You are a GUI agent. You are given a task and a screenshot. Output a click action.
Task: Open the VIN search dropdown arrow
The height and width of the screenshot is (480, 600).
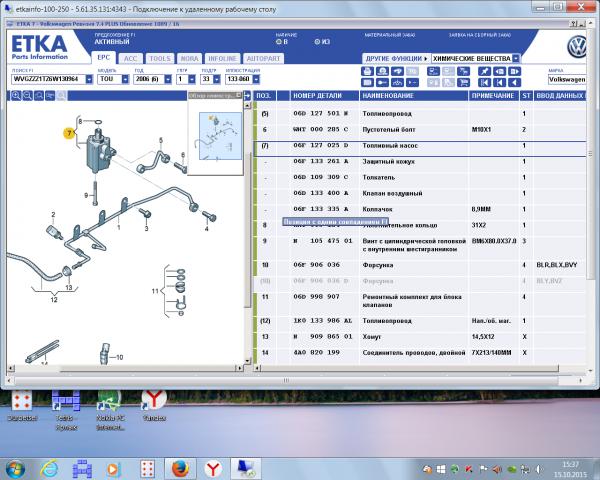89,79
